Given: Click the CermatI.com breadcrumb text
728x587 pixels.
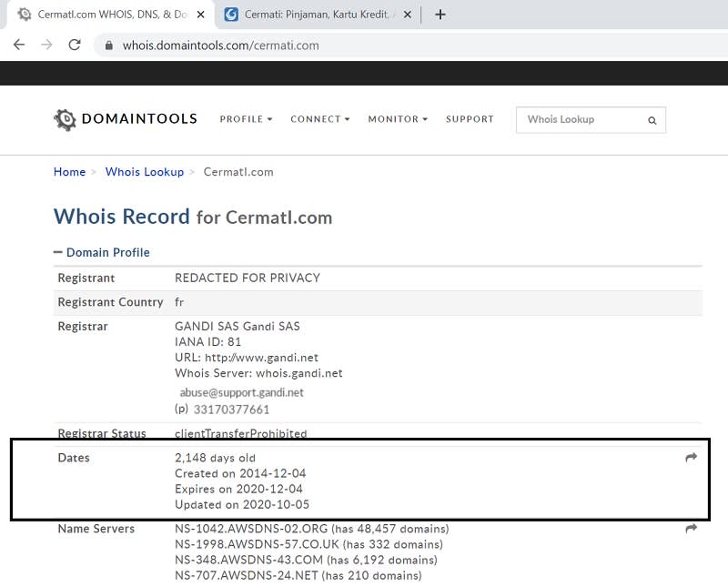Looking at the screenshot, I should (238, 172).
